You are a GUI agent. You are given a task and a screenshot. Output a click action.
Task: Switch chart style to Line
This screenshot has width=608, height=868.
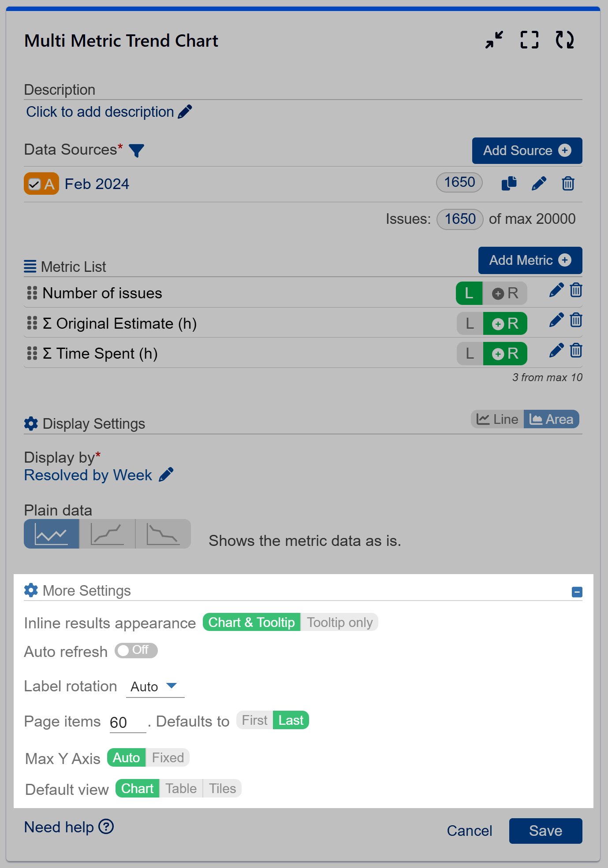(497, 419)
